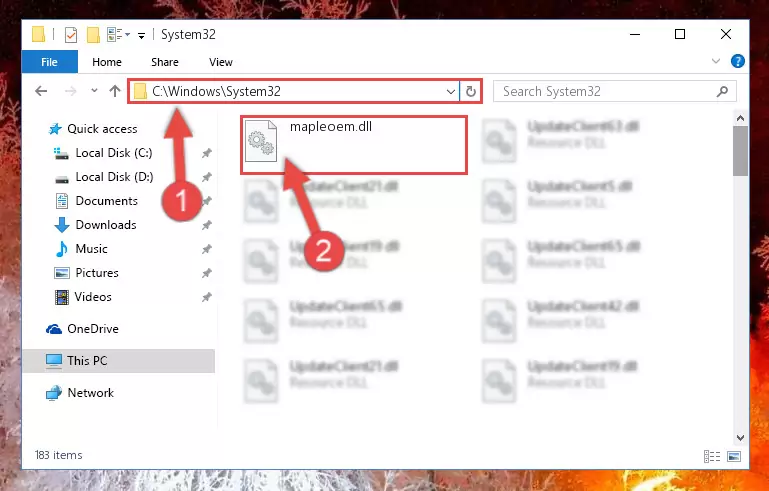Minimize the System32 window
This screenshot has height=491, width=769.
(635, 34)
